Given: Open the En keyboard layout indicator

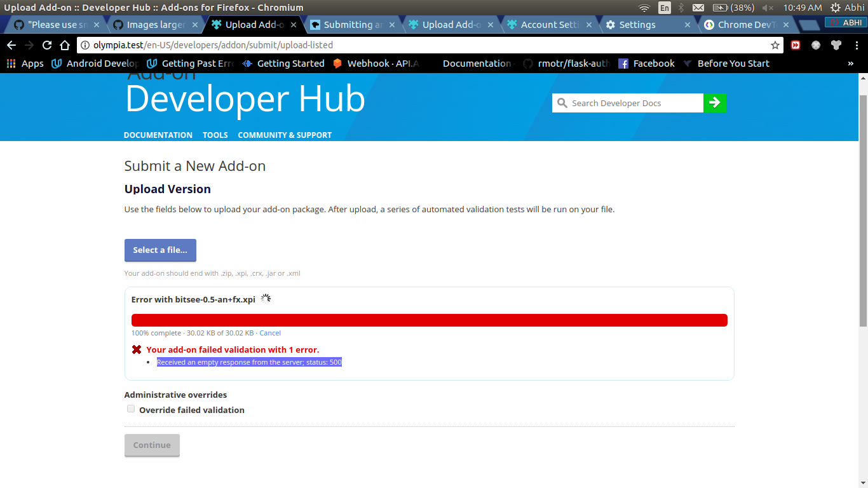Looking at the screenshot, I should tap(665, 8).
